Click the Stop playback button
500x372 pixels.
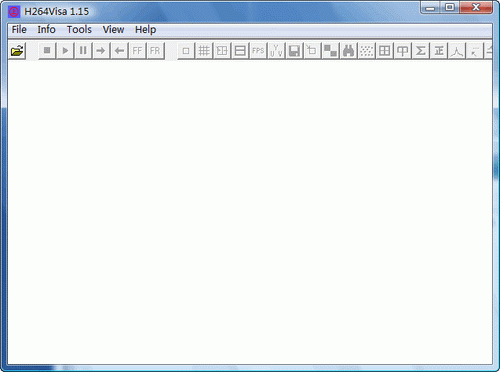(47, 51)
